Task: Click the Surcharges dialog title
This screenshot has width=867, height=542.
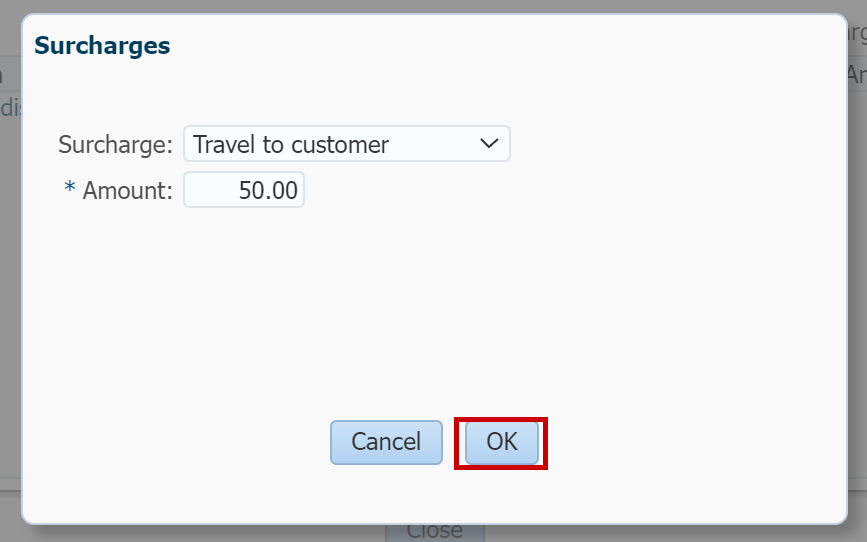Action: pos(102,46)
